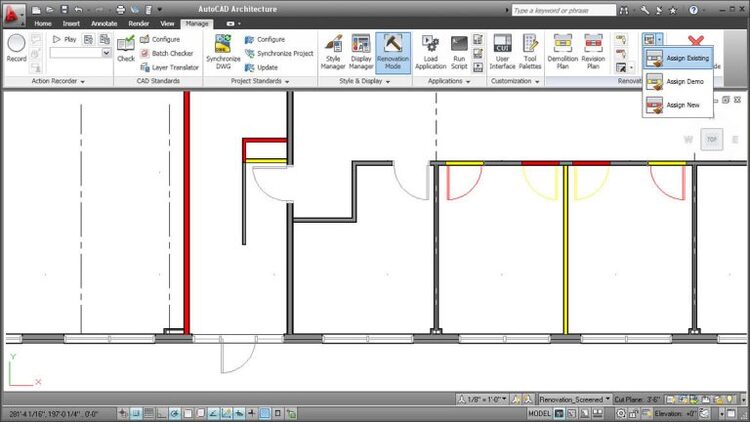Screen dimensions: 750x422
Task: Toggle Grid Display in status bar
Action: (149, 413)
